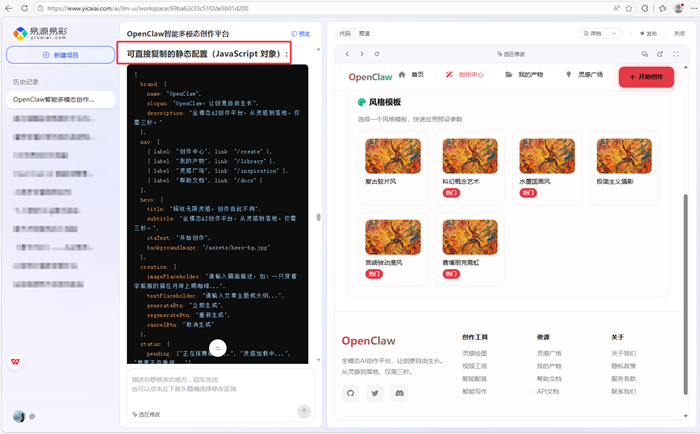Click scroll-to-bottom arrow in code panel
This screenshot has height=434, width=700.
(x=218, y=347)
